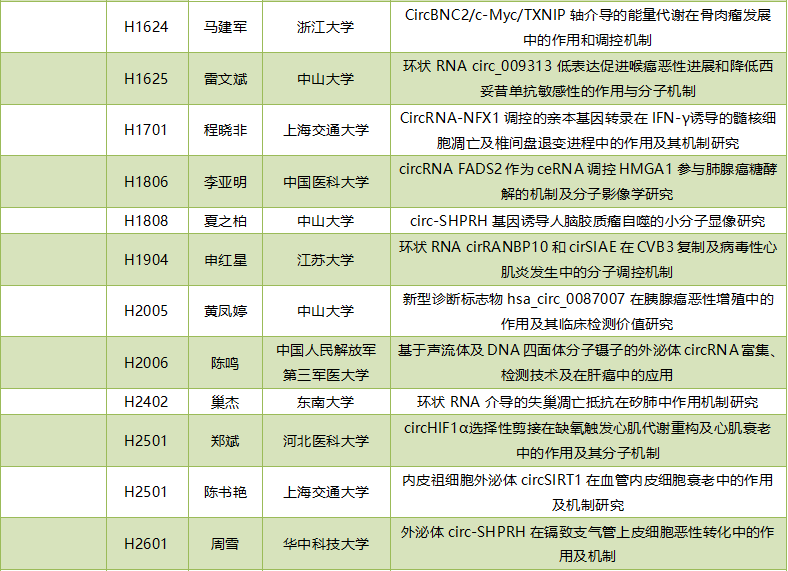
Task: Click the name 李亚明
Action: pos(225,182)
